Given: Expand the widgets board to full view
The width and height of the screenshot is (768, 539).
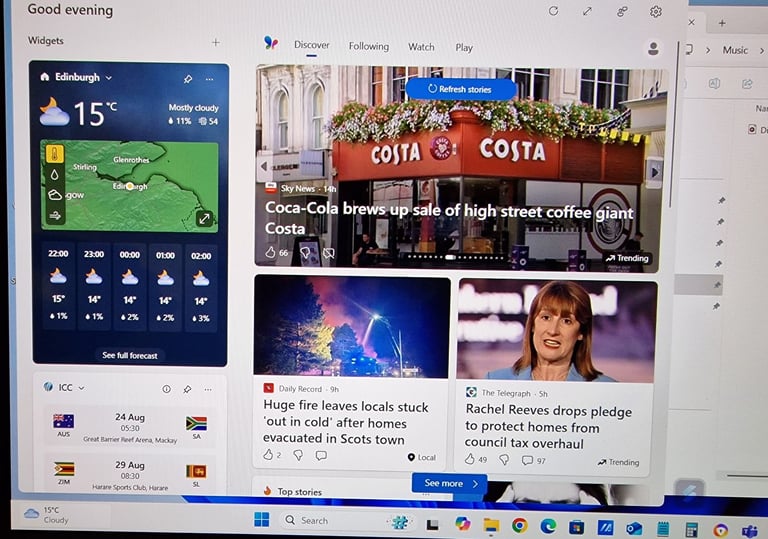Looking at the screenshot, I should click(x=587, y=11).
